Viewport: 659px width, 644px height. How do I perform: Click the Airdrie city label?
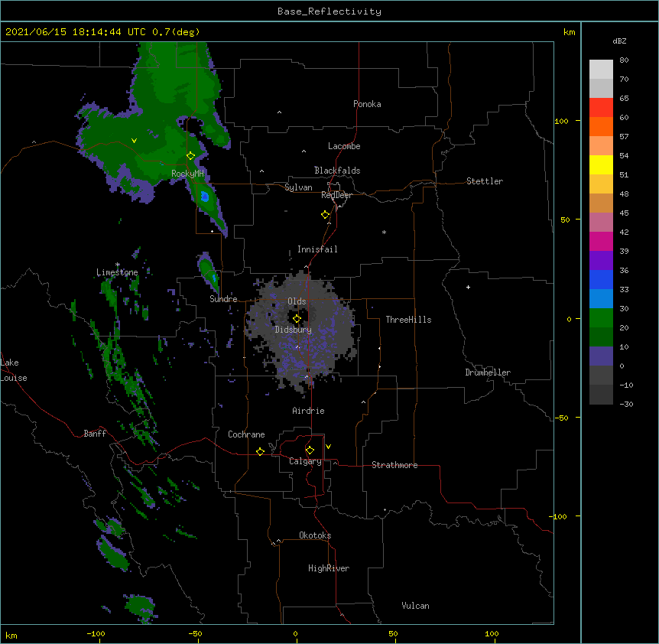coord(308,411)
